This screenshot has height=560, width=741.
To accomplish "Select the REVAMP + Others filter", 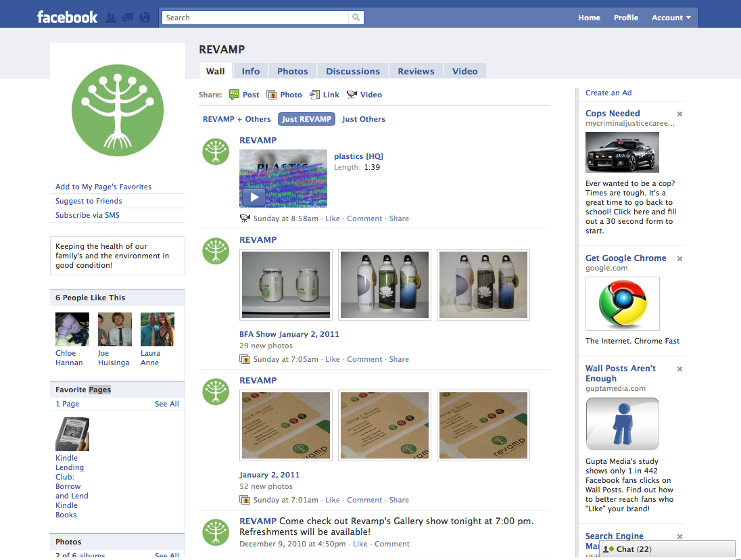I will click(237, 119).
